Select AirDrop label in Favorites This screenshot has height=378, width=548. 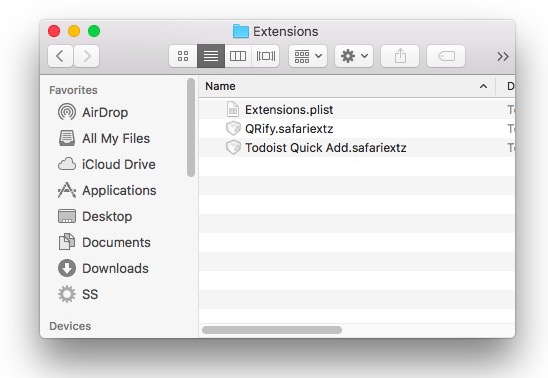point(105,112)
